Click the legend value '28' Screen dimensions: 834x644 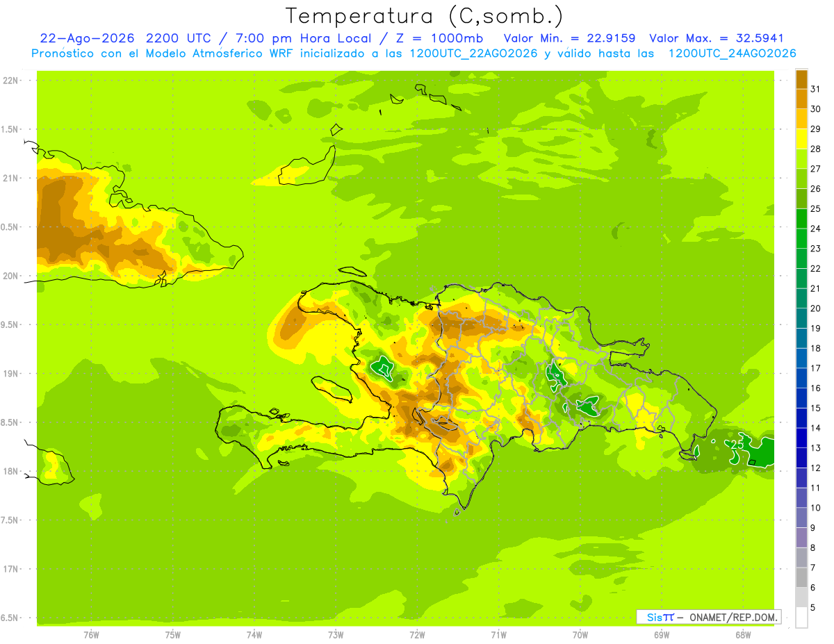coord(815,149)
